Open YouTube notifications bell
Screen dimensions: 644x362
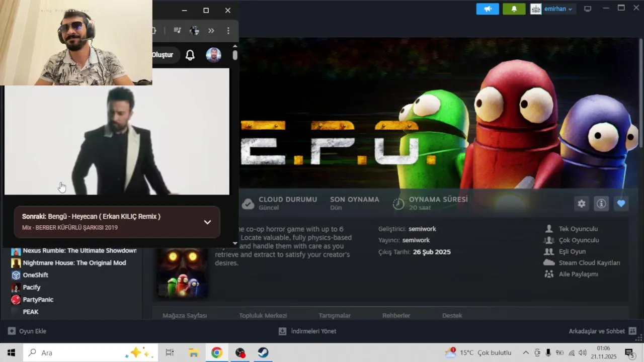190,55
